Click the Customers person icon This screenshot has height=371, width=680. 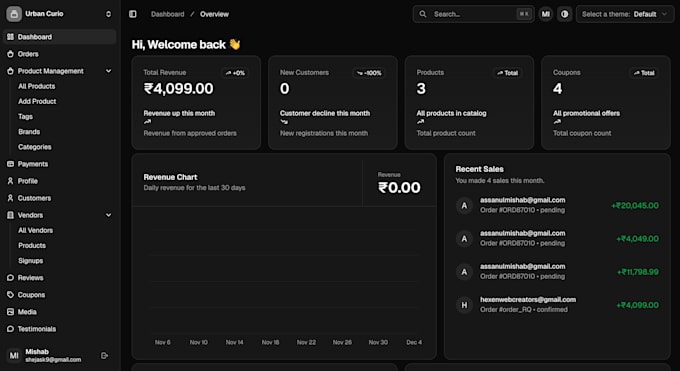click(10, 198)
